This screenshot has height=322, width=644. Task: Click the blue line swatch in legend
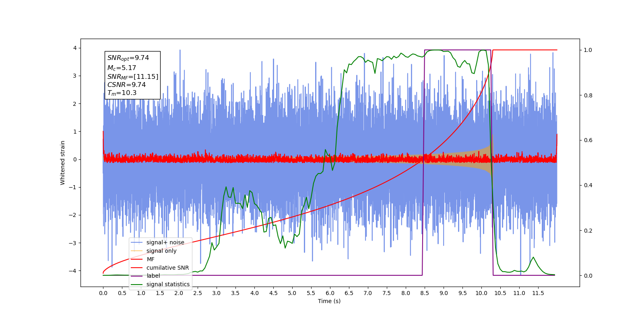click(137, 242)
